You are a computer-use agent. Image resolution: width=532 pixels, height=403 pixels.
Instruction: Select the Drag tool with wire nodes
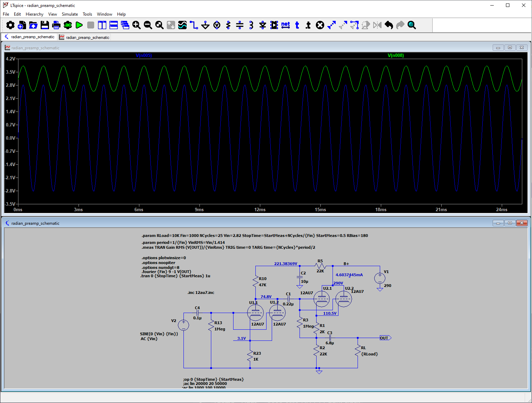click(354, 25)
